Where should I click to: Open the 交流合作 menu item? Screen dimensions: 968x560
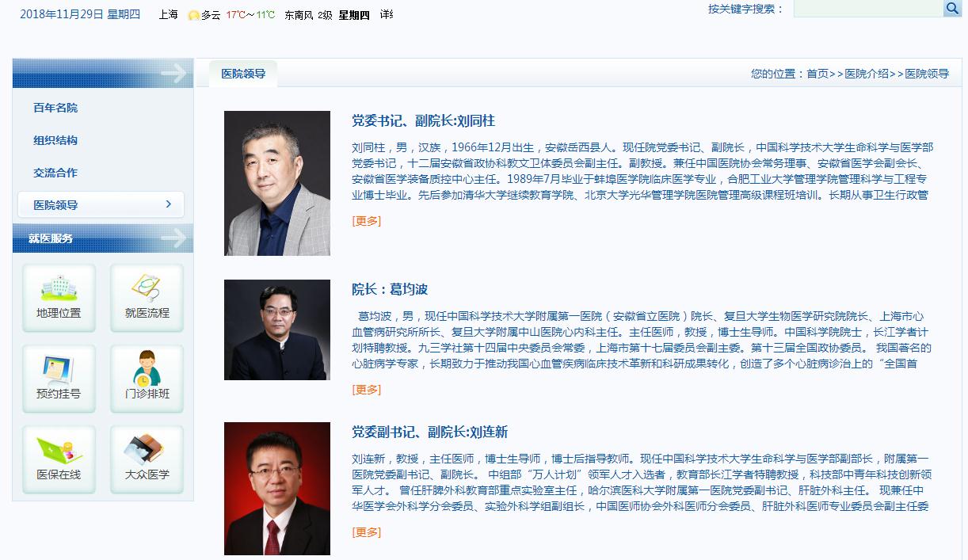(55, 173)
